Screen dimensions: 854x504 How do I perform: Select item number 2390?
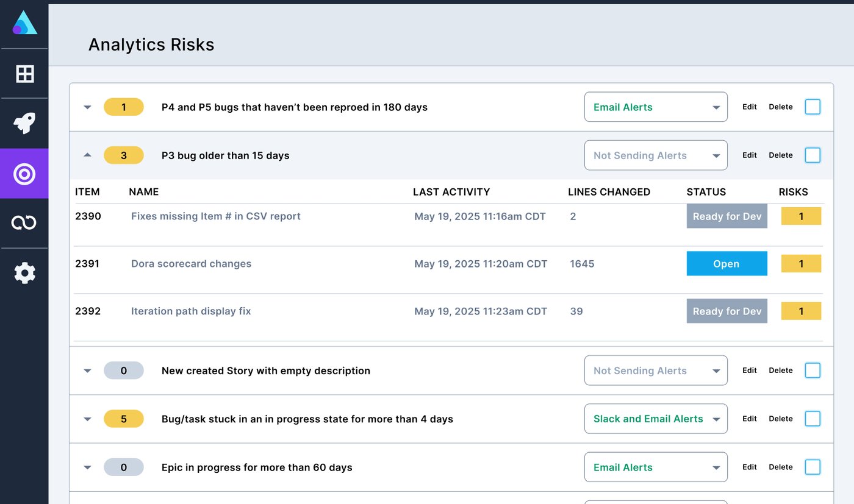point(88,216)
